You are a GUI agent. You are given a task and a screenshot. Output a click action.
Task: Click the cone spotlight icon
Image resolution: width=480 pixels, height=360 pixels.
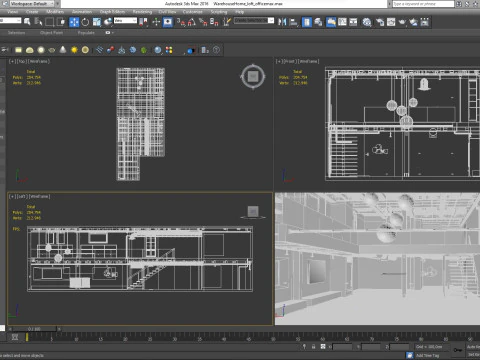click(x=63, y=50)
